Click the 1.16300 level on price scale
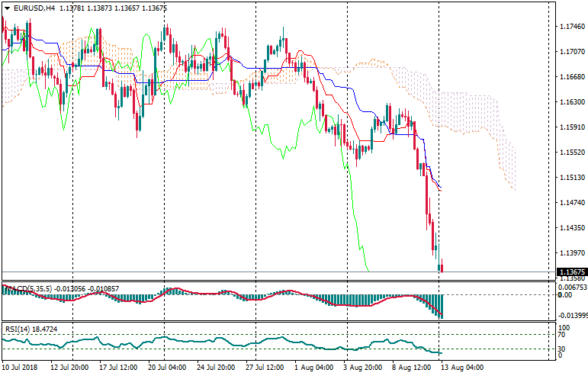 [571, 102]
